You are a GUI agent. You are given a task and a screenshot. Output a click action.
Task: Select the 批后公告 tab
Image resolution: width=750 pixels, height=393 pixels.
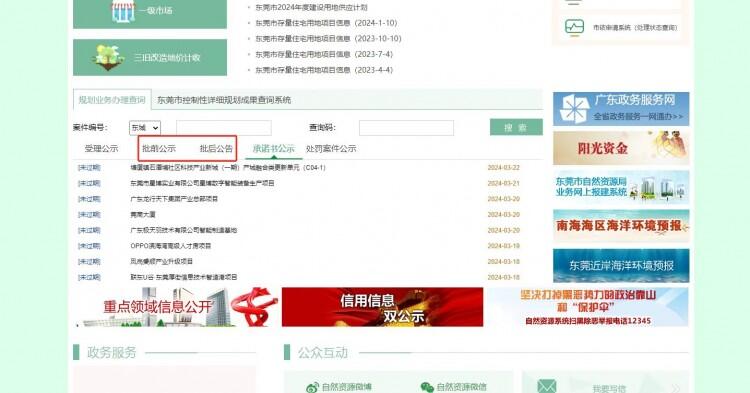[216, 149]
